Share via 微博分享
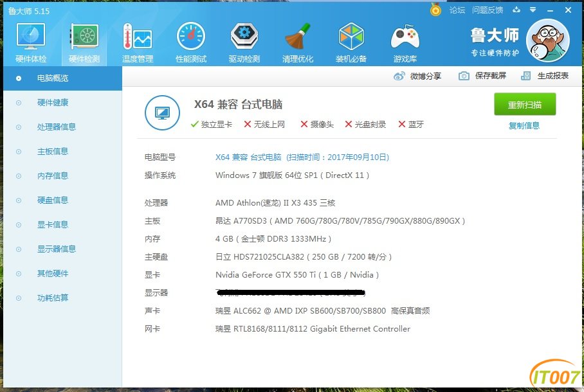This screenshot has height=392, width=584. click(417, 76)
